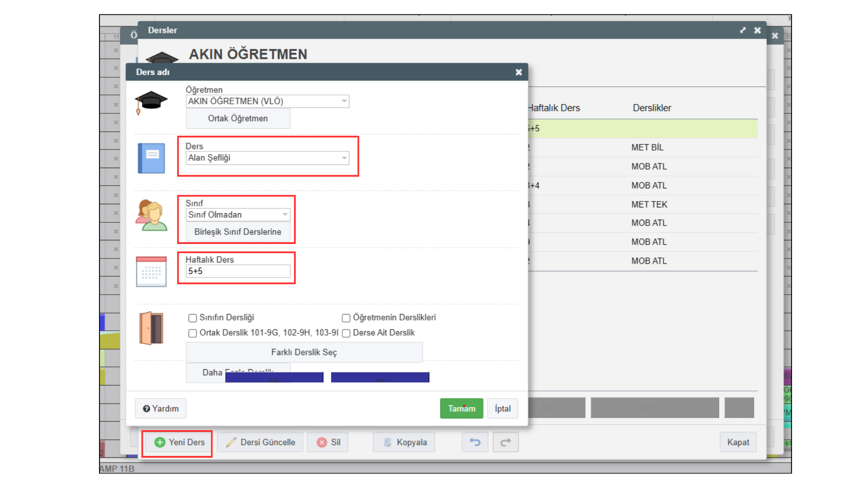The image size is (868, 488).
Task: Tick Ortak Derslik 101-9G checkbox
Action: (x=193, y=333)
